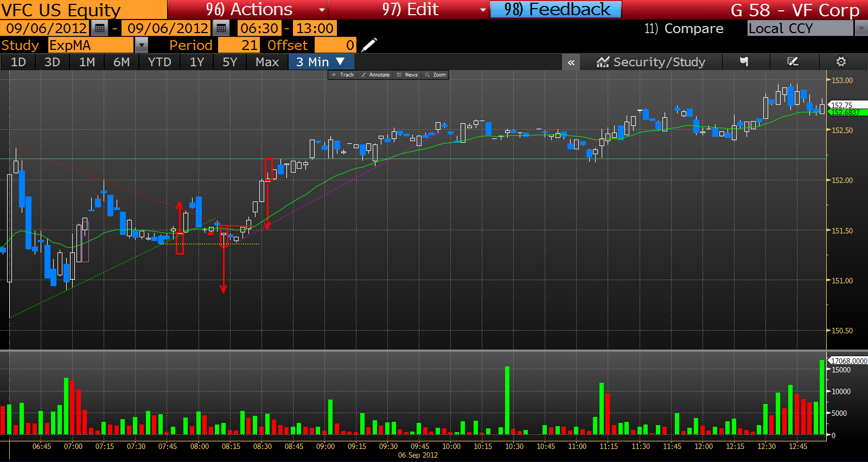Click the Feedback button
Screen dimensions: 868x462
556,9
